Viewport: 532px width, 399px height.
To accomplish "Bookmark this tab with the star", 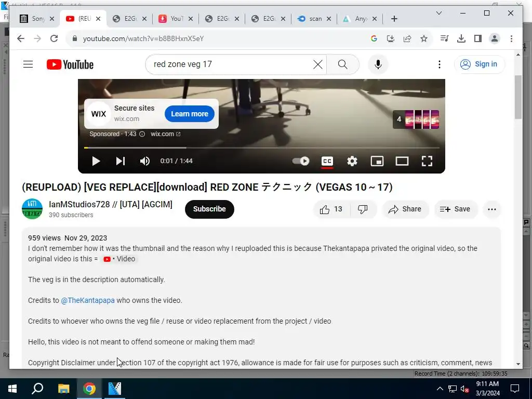I will [424, 38].
